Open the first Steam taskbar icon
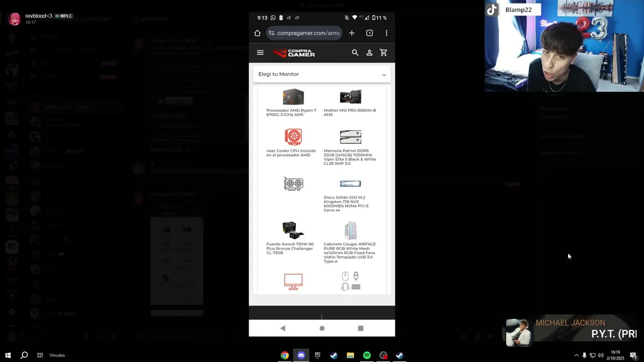 pos(334,355)
